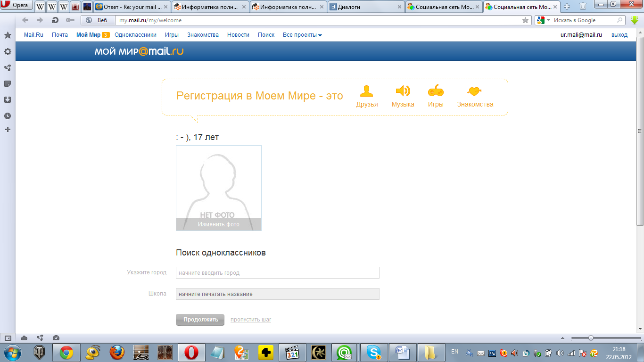Open the History clock panel in the sidebar

8,115
